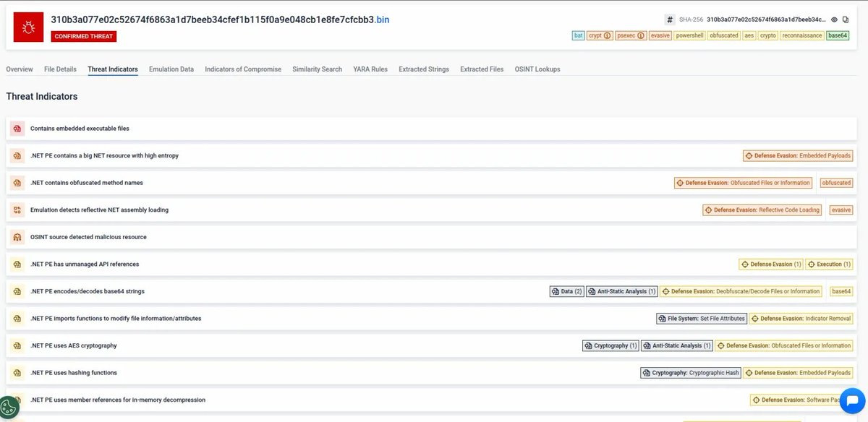Click icon beside modify file attributes indicator
Viewport: 868px width, 422px height.
[17, 318]
